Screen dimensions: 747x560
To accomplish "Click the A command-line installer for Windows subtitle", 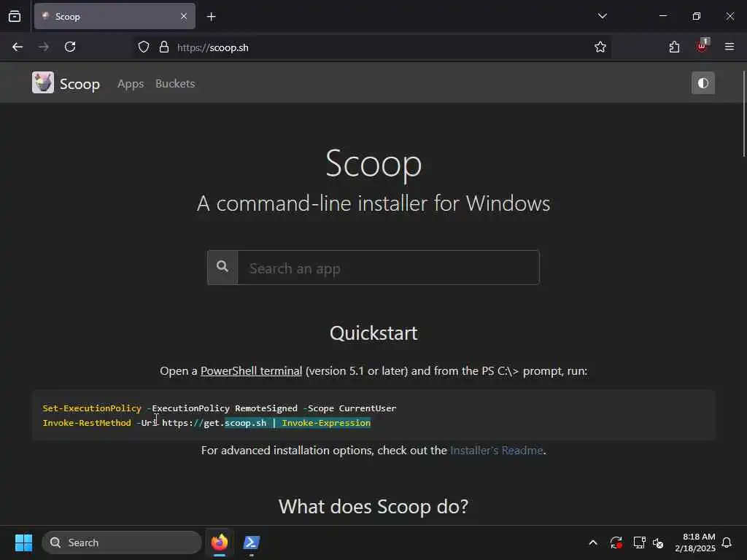I will pyautogui.click(x=373, y=204).
